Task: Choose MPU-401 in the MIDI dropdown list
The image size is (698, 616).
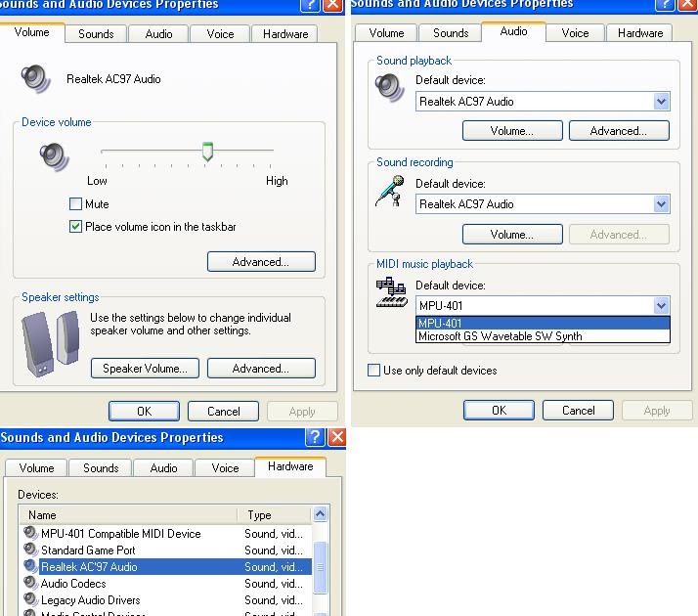Action: [x=543, y=323]
